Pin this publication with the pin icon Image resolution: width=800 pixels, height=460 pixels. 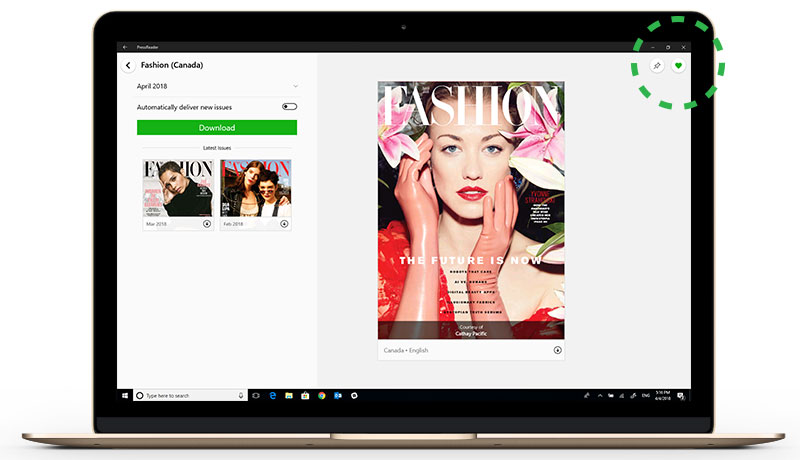[657, 66]
